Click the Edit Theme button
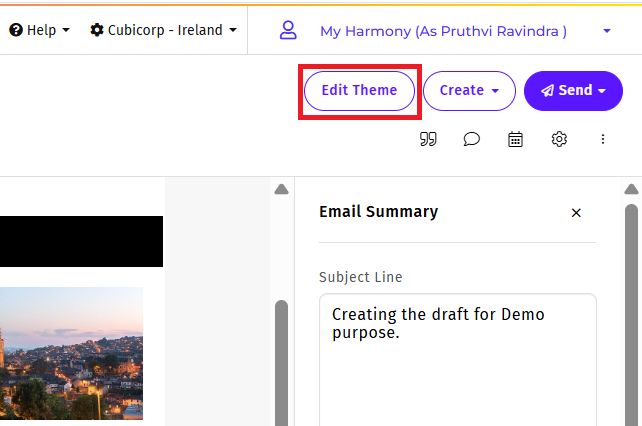 359,91
